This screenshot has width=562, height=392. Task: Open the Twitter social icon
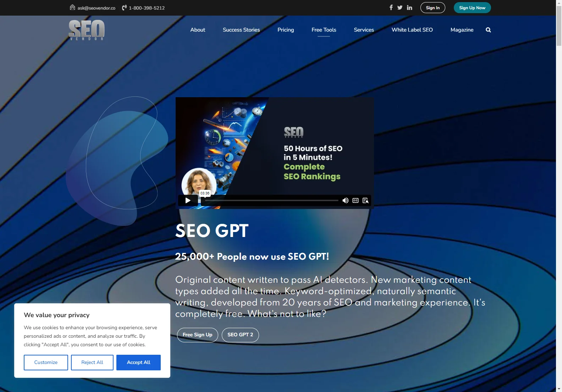point(400,7)
